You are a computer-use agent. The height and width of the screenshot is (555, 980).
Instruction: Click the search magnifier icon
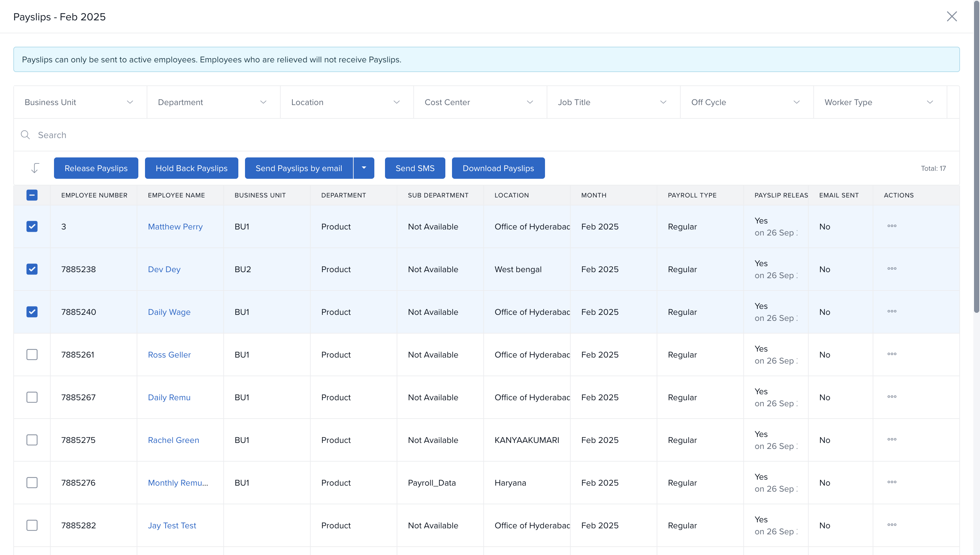click(25, 135)
